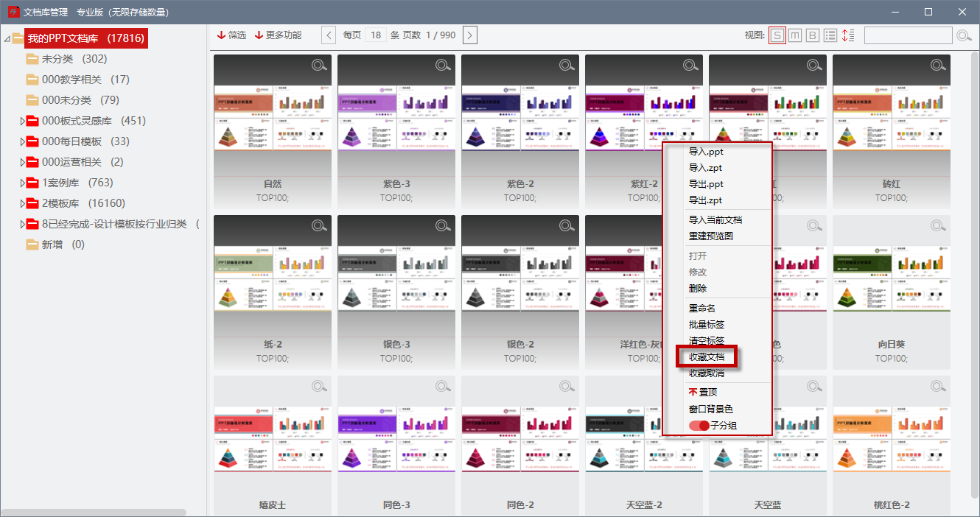Go to previous page arrow
Image resolution: width=980 pixels, height=517 pixels.
(329, 35)
